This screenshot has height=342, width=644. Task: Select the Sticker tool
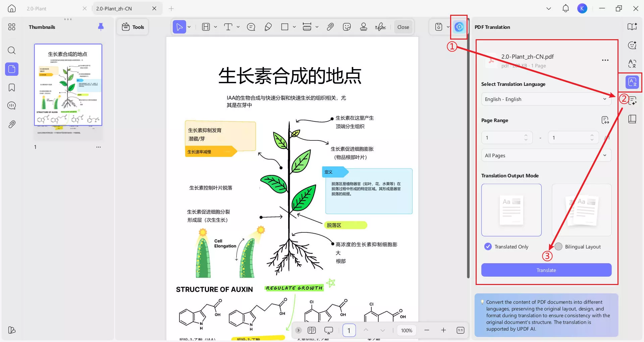tap(347, 27)
